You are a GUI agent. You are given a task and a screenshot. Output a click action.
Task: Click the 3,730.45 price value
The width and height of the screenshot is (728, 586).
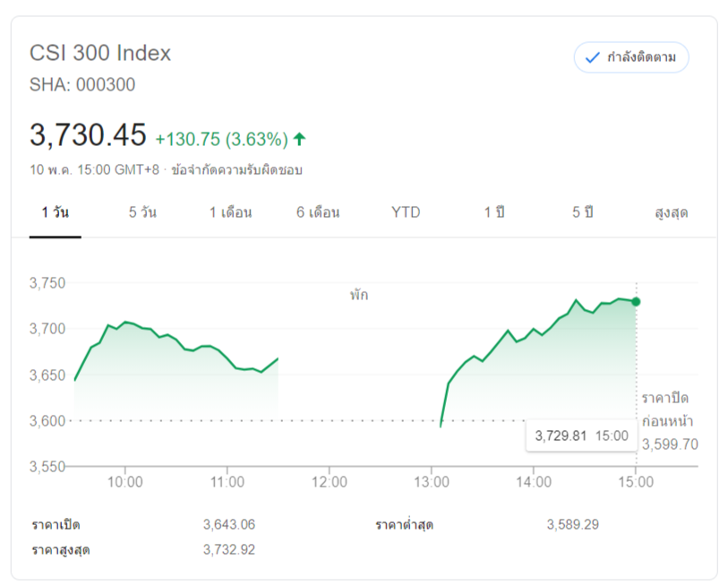(x=88, y=135)
